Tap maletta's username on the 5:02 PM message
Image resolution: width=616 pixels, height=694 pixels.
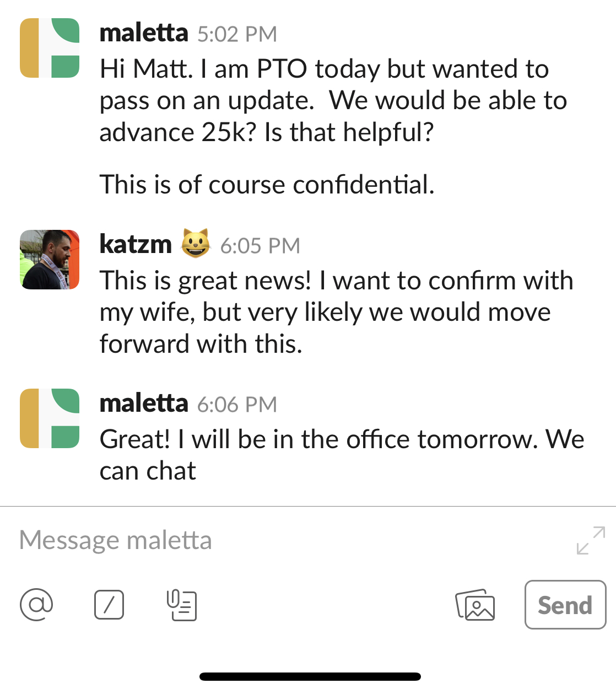[x=144, y=33]
